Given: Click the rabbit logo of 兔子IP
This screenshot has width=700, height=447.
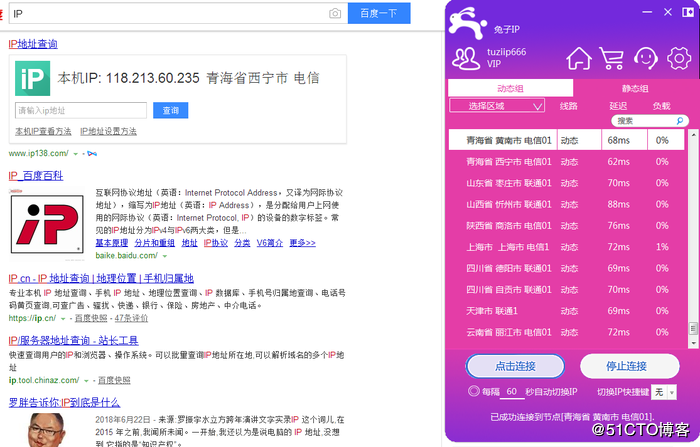Looking at the screenshot, I should click(x=467, y=23).
